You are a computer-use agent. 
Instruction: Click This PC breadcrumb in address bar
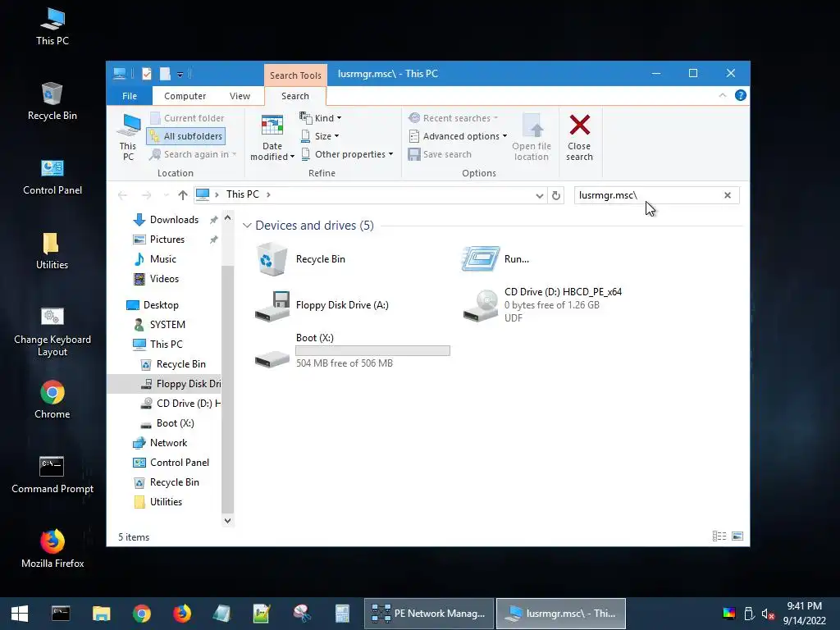(x=242, y=194)
